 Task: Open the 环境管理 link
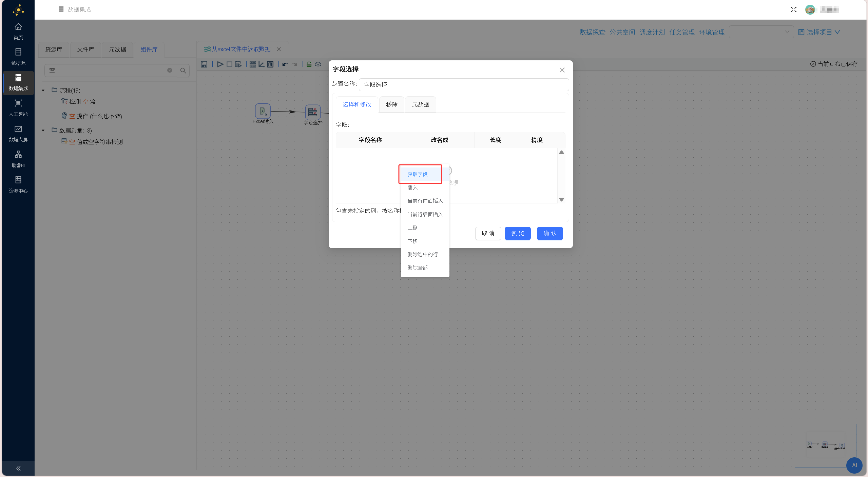(x=712, y=32)
